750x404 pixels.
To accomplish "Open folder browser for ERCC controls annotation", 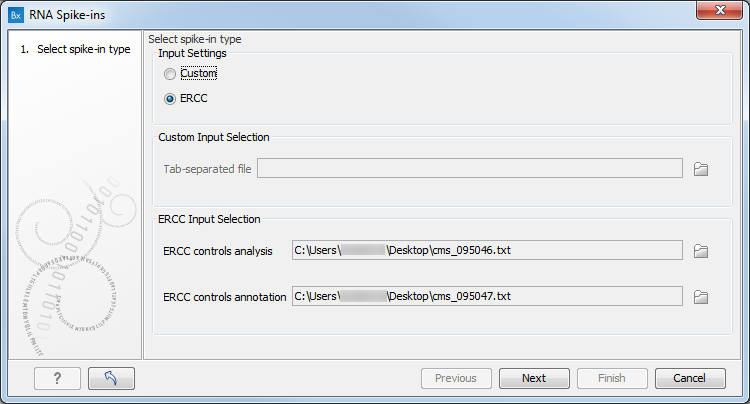I will click(x=701, y=296).
